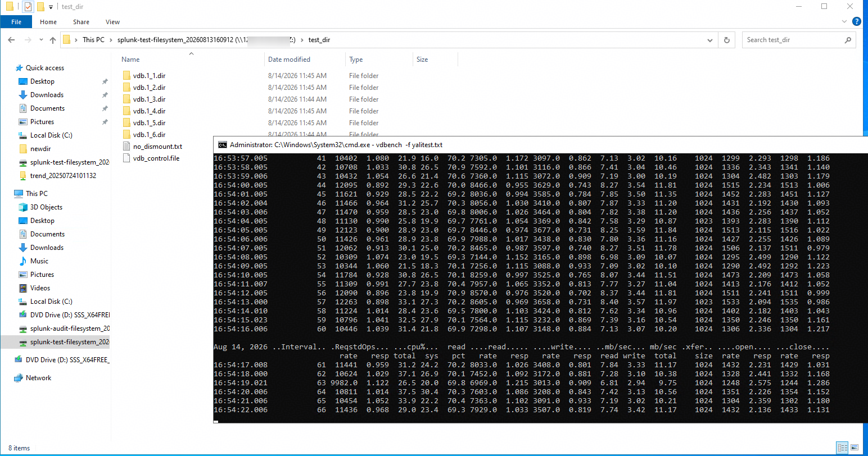868x456 pixels.
Task: Click the Properties quick access toolbar icon
Action: click(x=28, y=7)
